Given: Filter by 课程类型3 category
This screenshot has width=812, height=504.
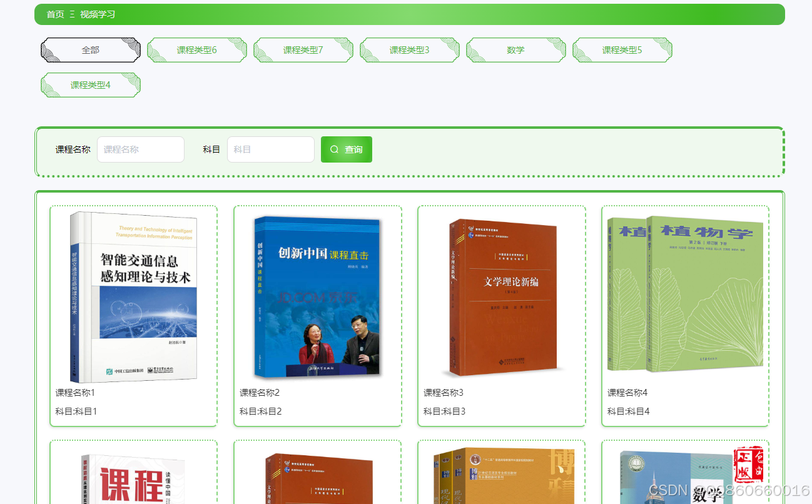Looking at the screenshot, I should [x=410, y=50].
